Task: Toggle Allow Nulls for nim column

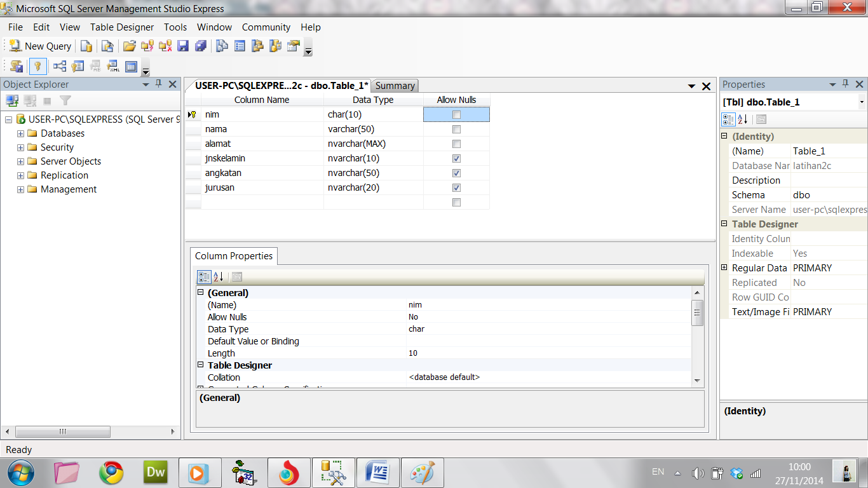Action: point(456,114)
